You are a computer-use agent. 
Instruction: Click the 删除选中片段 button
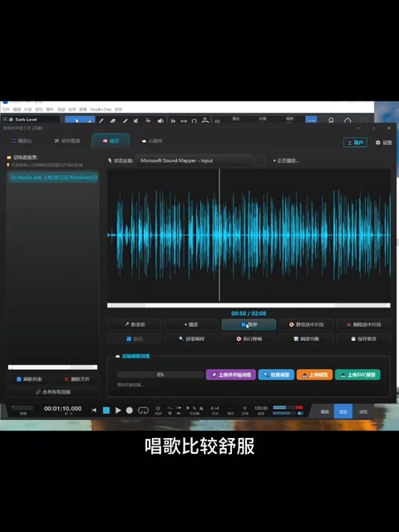(x=363, y=324)
